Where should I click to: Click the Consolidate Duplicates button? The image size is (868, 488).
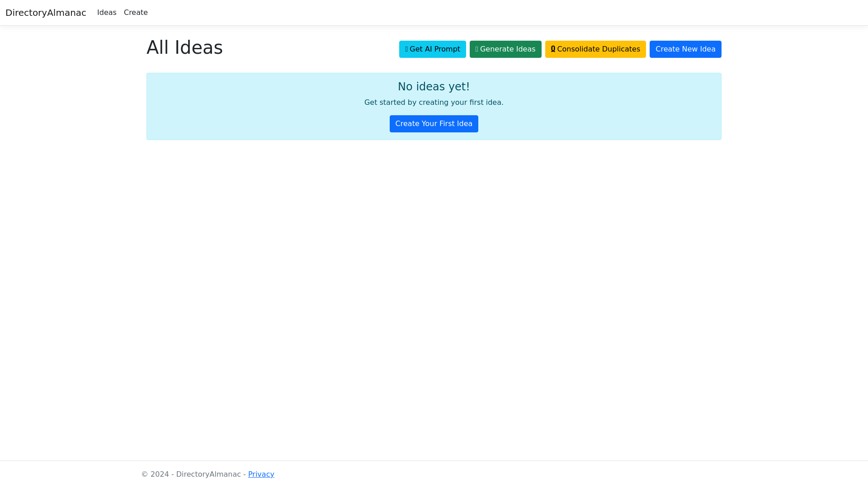tap(595, 49)
